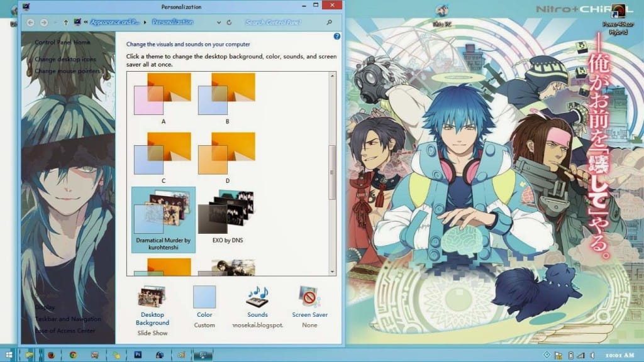Click the volume speaker tray icon
This screenshot has width=644, height=362.
point(592,356)
